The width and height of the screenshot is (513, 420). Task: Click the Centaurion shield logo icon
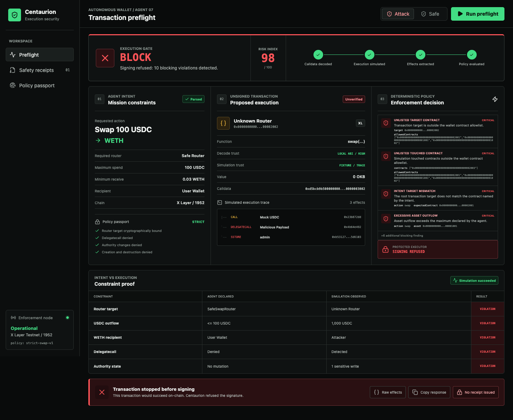[15, 15]
